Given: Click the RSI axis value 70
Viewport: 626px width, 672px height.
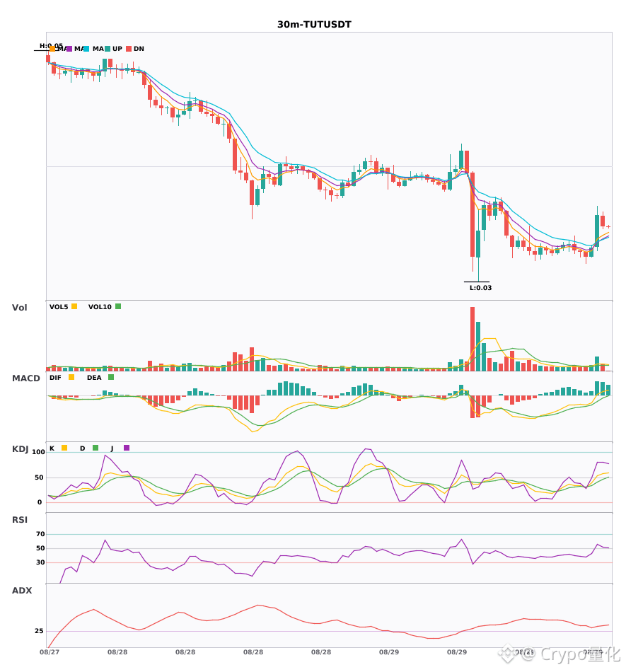Looking at the screenshot, I should coord(40,534).
